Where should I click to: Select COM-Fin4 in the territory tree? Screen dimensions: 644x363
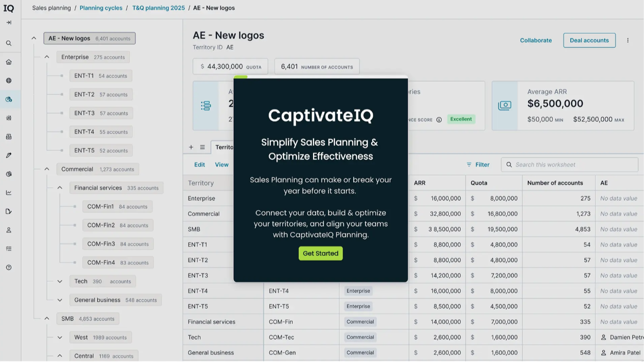(118, 263)
